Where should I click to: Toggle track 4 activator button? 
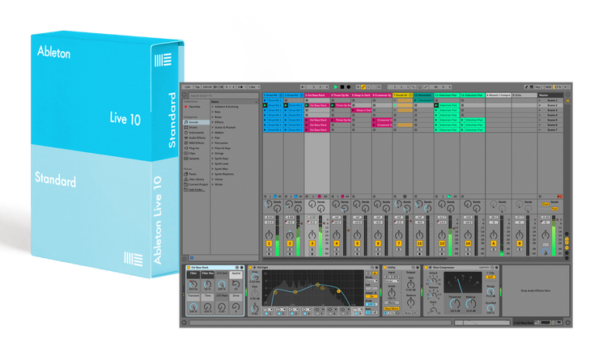tap(337, 243)
